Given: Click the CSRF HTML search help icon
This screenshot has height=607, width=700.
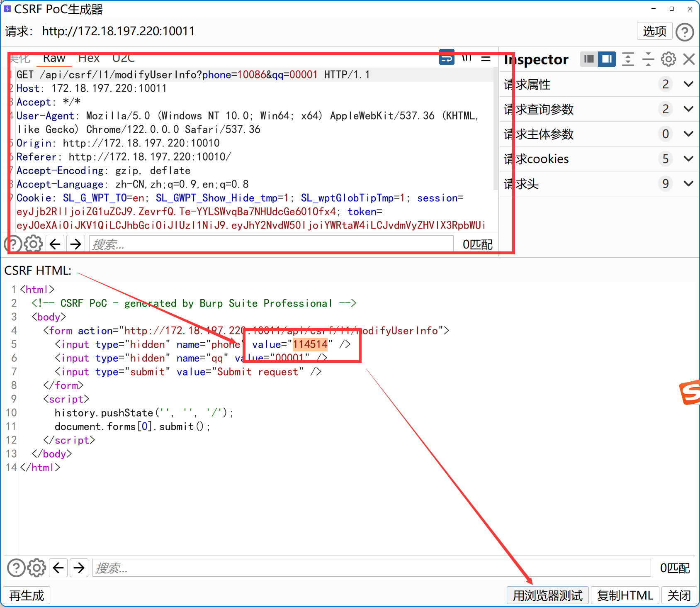Looking at the screenshot, I should (x=16, y=568).
